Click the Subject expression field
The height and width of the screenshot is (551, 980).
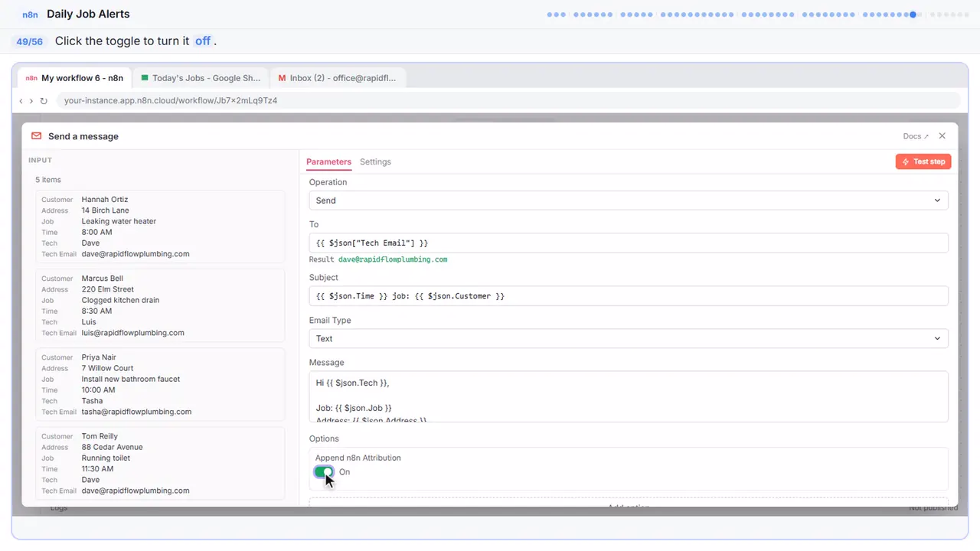629,296
